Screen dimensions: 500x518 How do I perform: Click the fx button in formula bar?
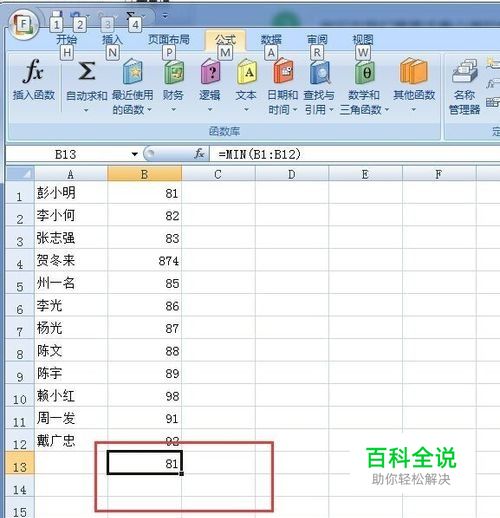tap(199, 154)
